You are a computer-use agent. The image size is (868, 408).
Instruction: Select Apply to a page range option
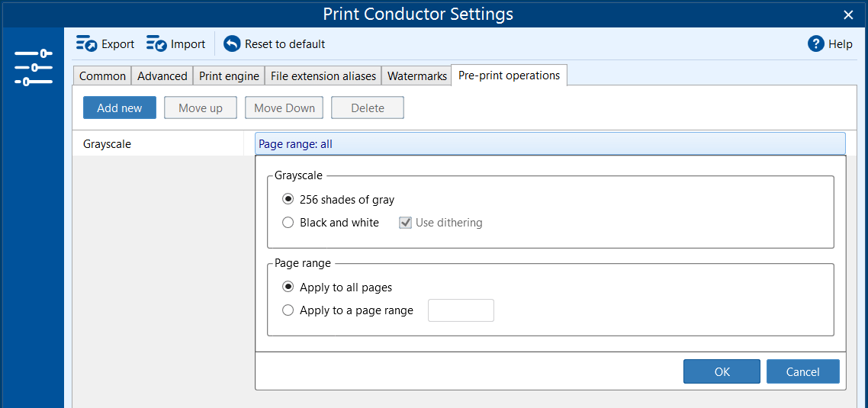click(288, 310)
